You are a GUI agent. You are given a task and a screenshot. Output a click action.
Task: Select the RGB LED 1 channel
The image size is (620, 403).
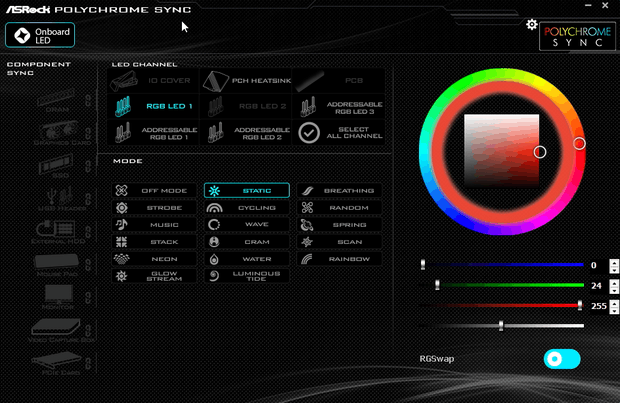pyautogui.click(x=153, y=106)
